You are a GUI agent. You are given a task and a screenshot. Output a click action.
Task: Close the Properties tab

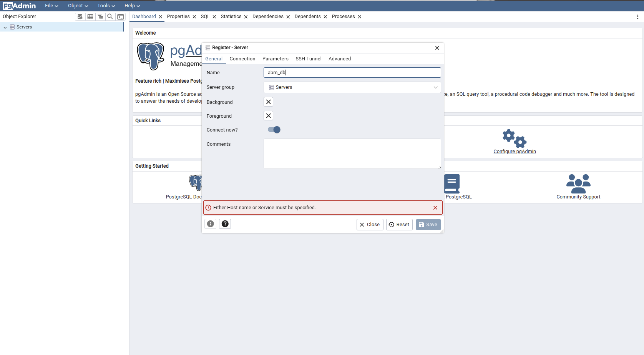click(194, 17)
